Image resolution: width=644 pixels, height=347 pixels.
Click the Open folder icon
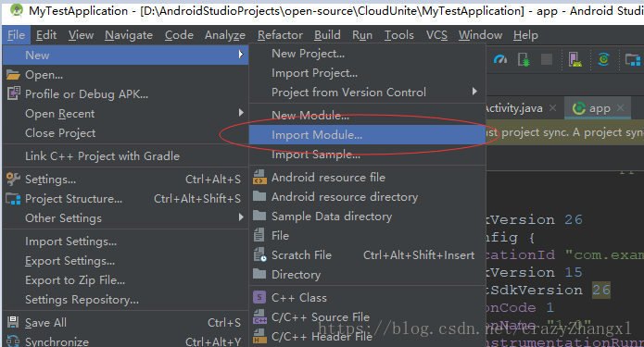13,75
